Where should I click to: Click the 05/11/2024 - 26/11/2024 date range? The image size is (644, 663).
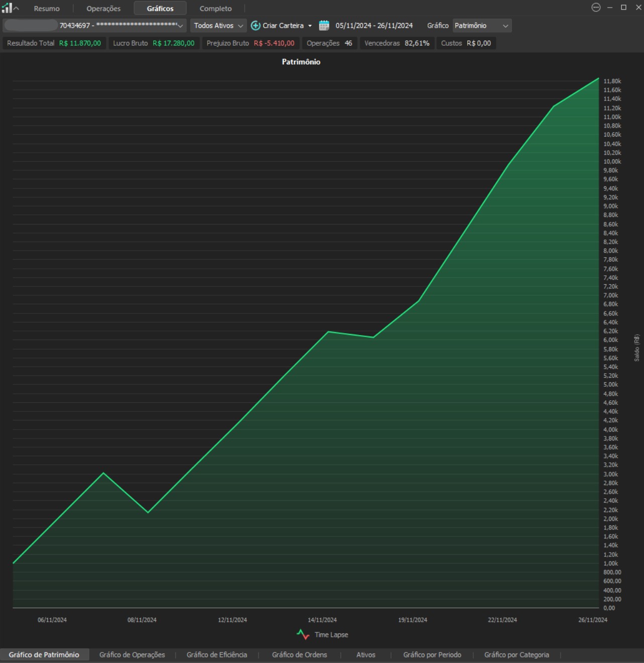(374, 26)
